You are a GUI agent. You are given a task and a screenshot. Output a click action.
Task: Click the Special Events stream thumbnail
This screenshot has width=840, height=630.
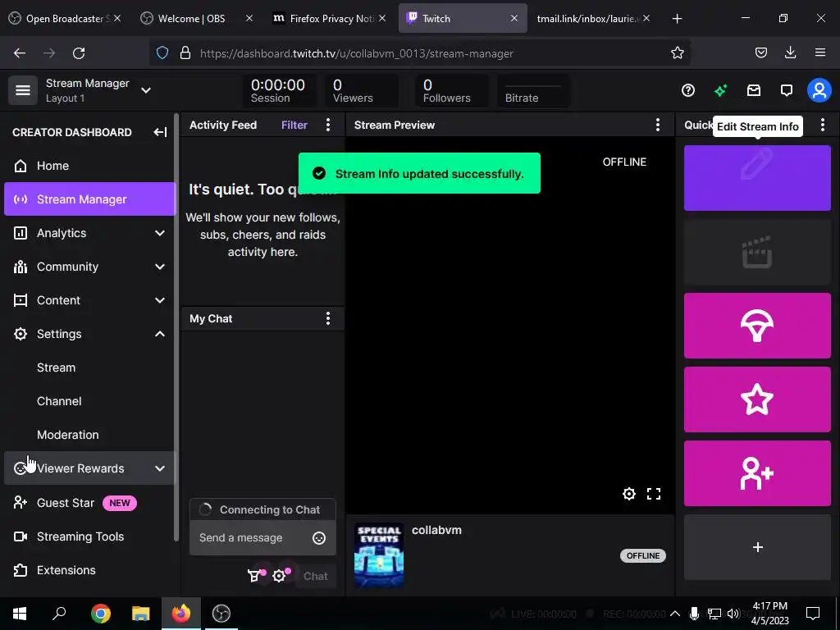[379, 555]
